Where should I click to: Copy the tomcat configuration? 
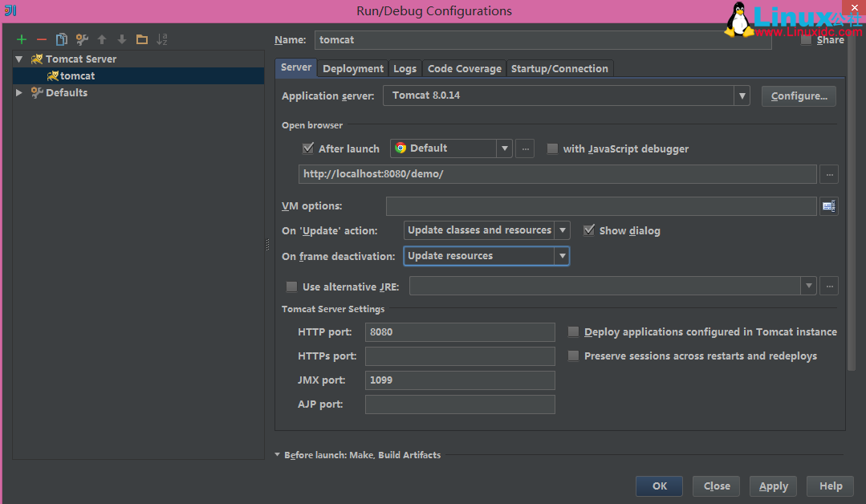point(61,39)
